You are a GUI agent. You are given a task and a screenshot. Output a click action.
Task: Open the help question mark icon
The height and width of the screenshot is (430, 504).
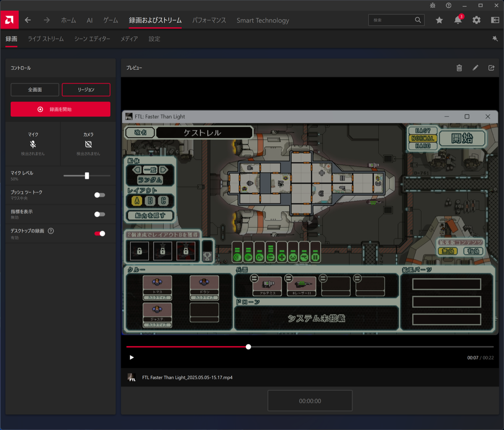(449, 5)
